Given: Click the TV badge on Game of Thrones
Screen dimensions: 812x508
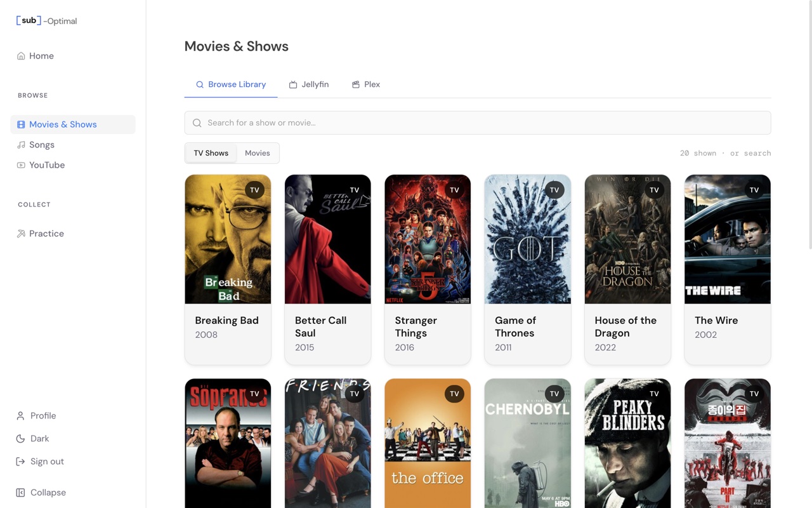Looking at the screenshot, I should tap(554, 190).
